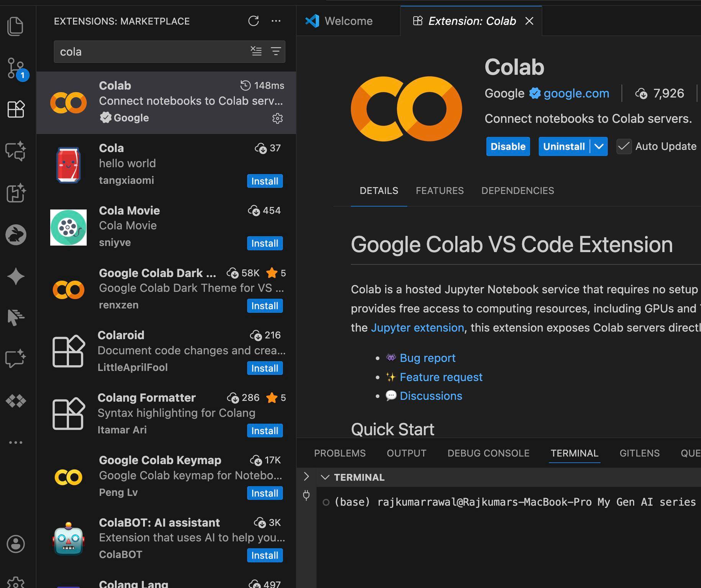Select the Google Colab Keymap extension title
This screenshot has height=588, width=701.
coord(160,460)
